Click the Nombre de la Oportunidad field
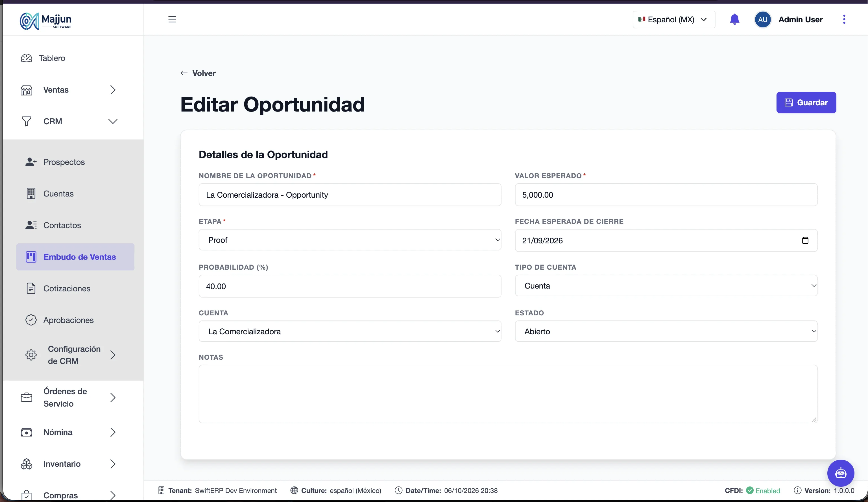The image size is (868, 502). pyautogui.click(x=350, y=195)
